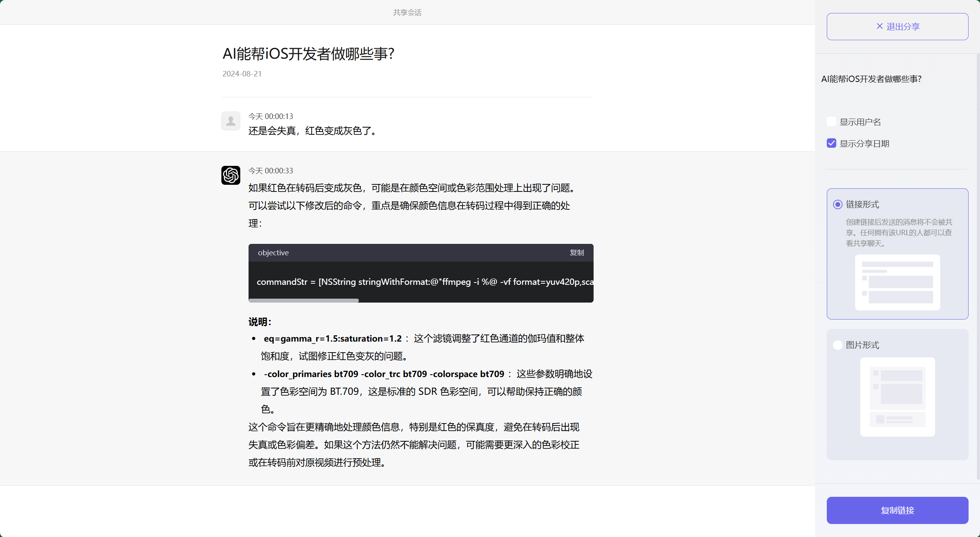Click the 复制链接 button
980x537 pixels.
point(897,510)
